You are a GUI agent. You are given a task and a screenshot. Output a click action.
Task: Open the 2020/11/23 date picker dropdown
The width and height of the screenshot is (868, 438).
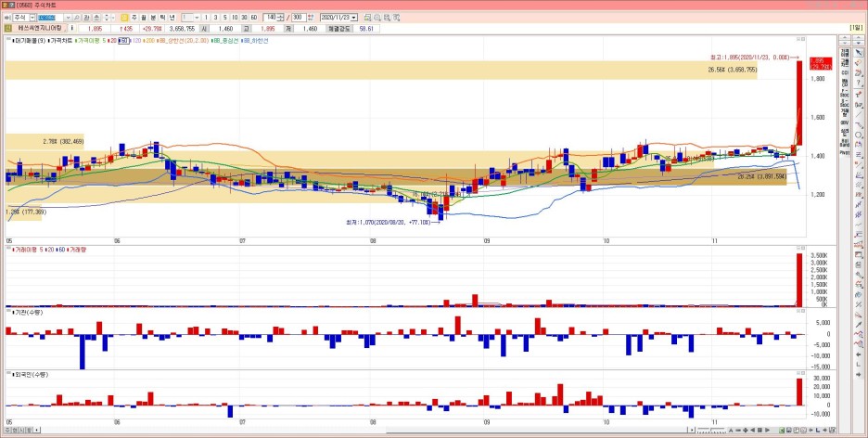tap(353, 18)
